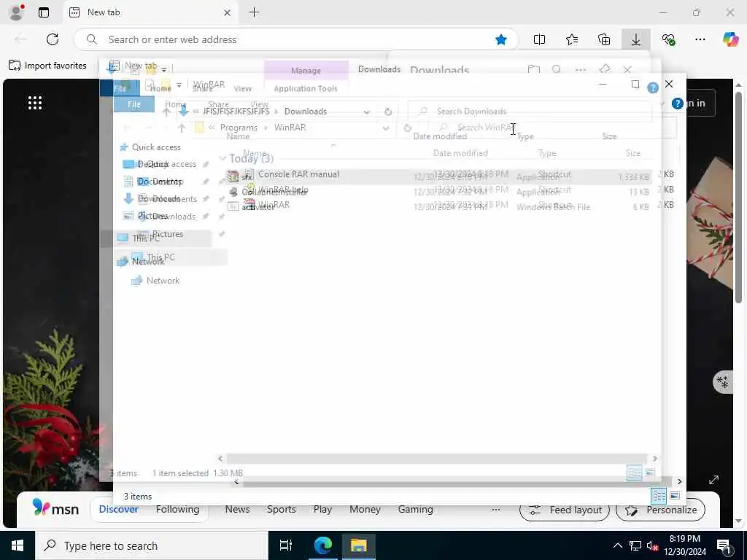
Task: Open the Money feed tab
Action: (x=365, y=509)
